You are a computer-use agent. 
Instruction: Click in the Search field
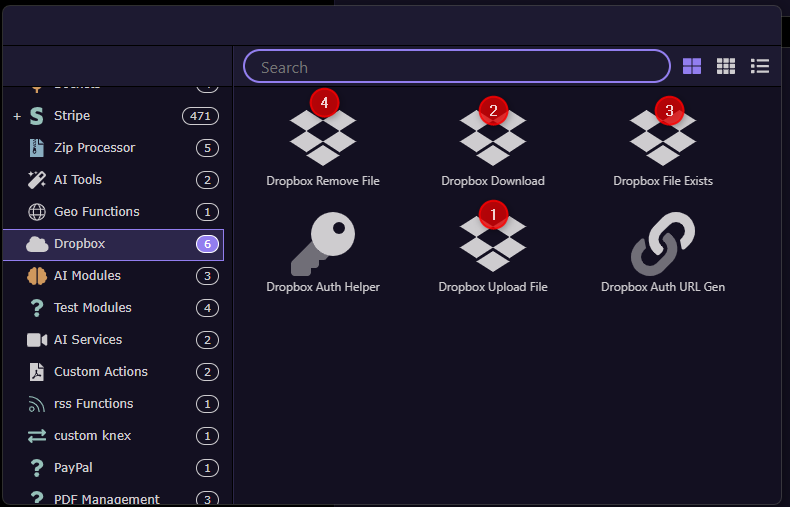tap(456, 67)
